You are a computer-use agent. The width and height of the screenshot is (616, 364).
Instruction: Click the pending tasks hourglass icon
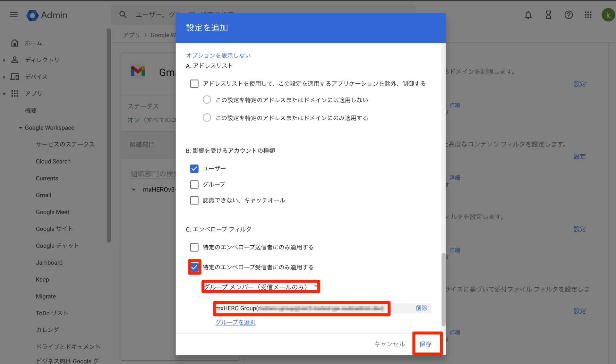(548, 15)
